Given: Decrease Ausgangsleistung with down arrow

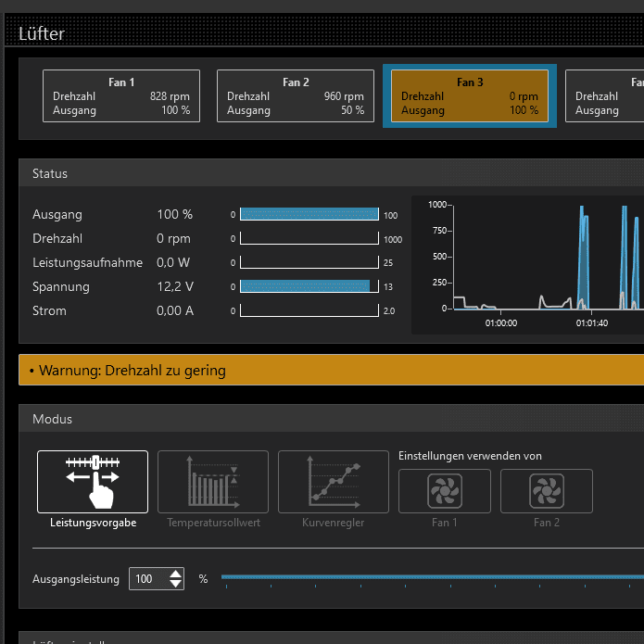Looking at the screenshot, I should point(176,583).
